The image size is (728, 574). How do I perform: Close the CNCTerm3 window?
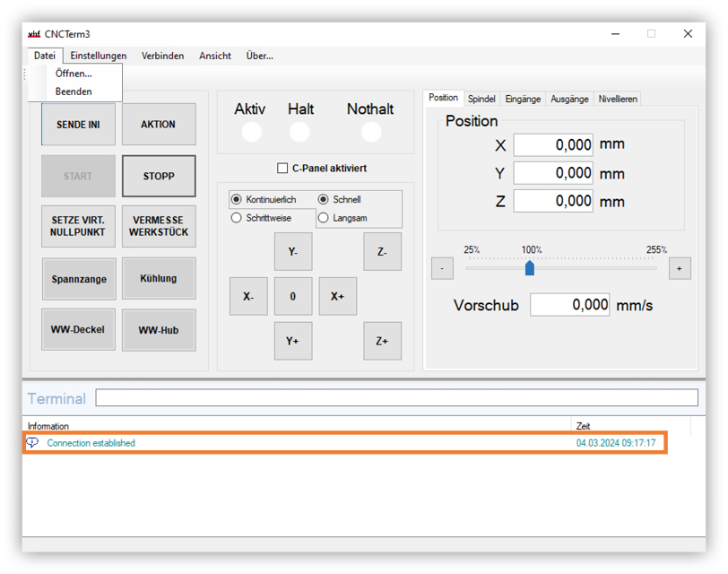point(688,34)
